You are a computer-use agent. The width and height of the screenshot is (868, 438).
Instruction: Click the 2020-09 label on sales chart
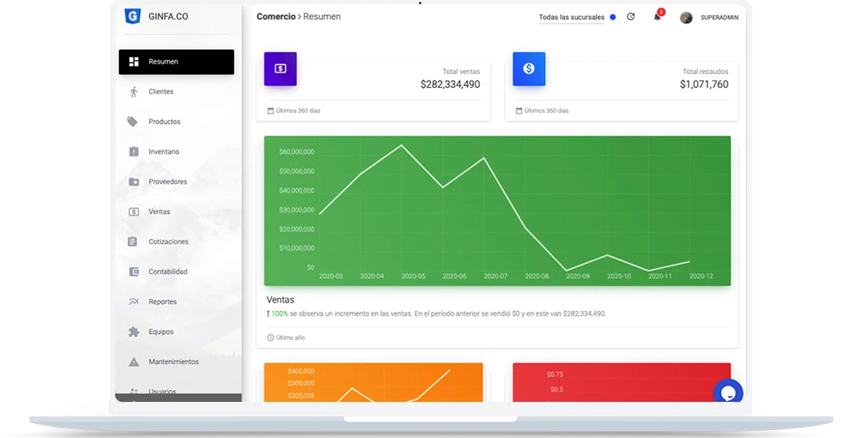pyautogui.click(x=578, y=276)
